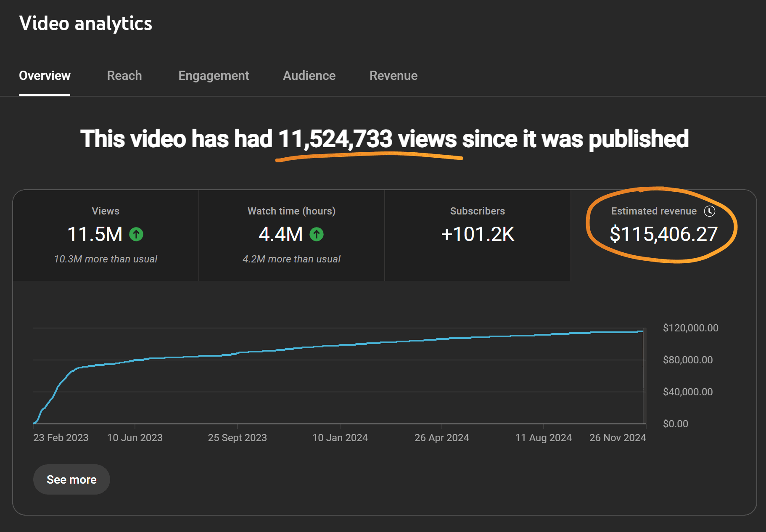Return to the Overview tab

pos(45,76)
